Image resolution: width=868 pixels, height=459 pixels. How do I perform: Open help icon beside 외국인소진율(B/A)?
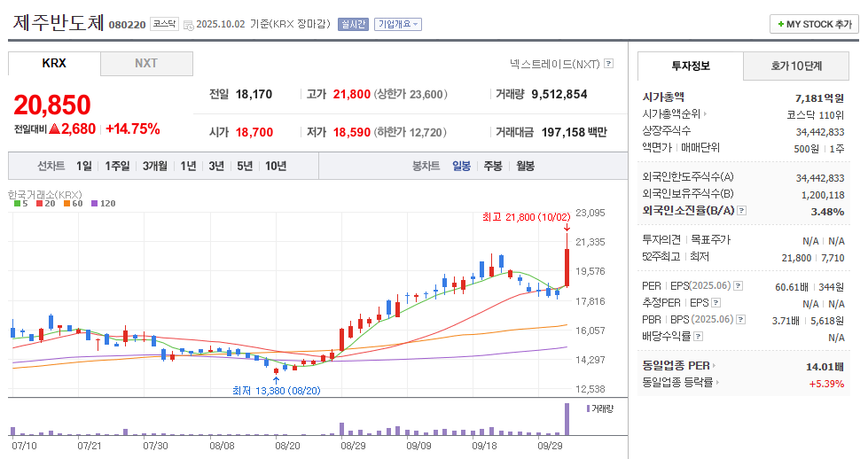(742, 211)
